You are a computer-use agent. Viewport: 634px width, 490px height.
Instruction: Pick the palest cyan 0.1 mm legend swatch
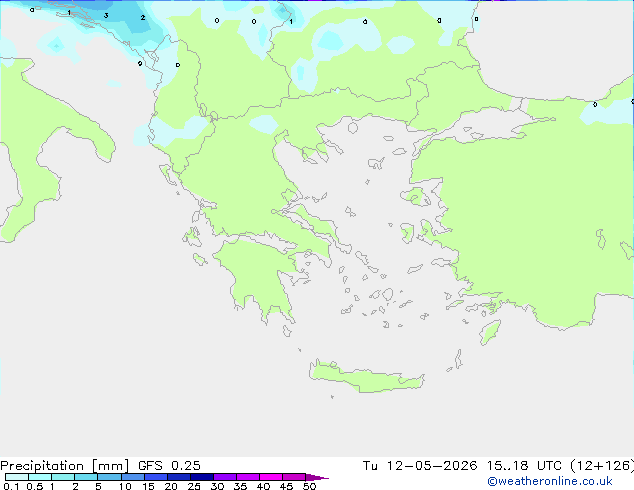(17, 477)
